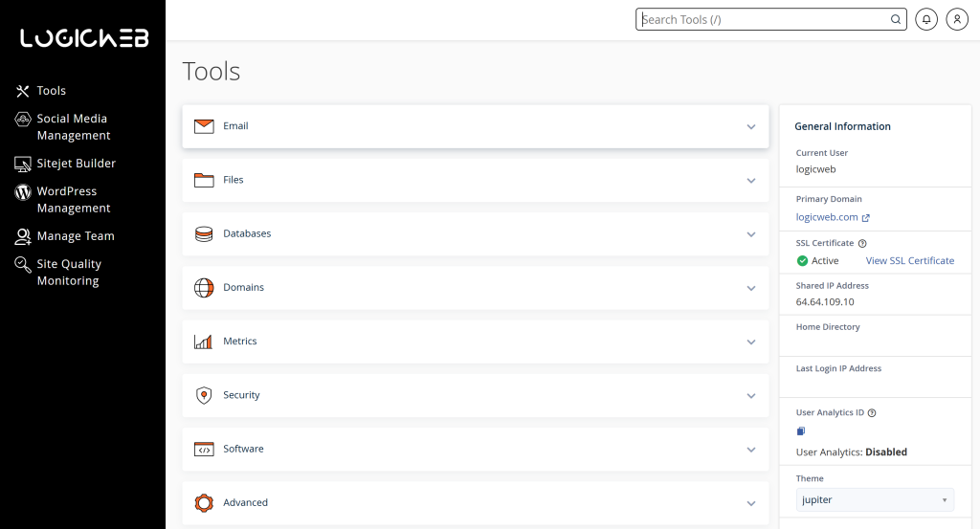Go to Sitejet Builder in sidebar
The height and width of the screenshot is (529, 980).
tap(76, 164)
